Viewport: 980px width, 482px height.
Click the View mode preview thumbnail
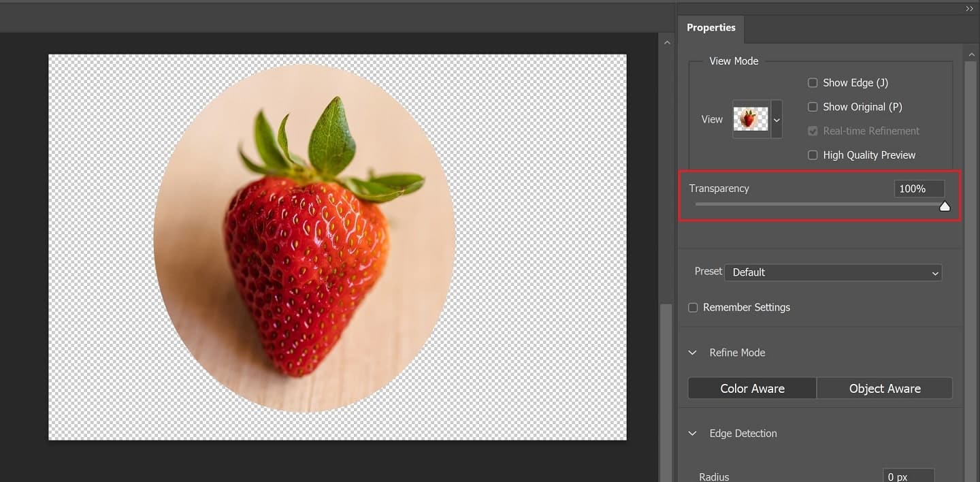(749, 118)
